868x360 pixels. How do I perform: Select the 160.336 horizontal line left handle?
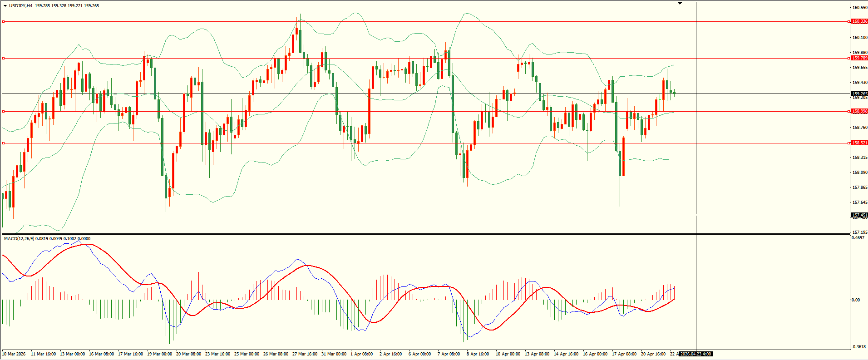4,21
